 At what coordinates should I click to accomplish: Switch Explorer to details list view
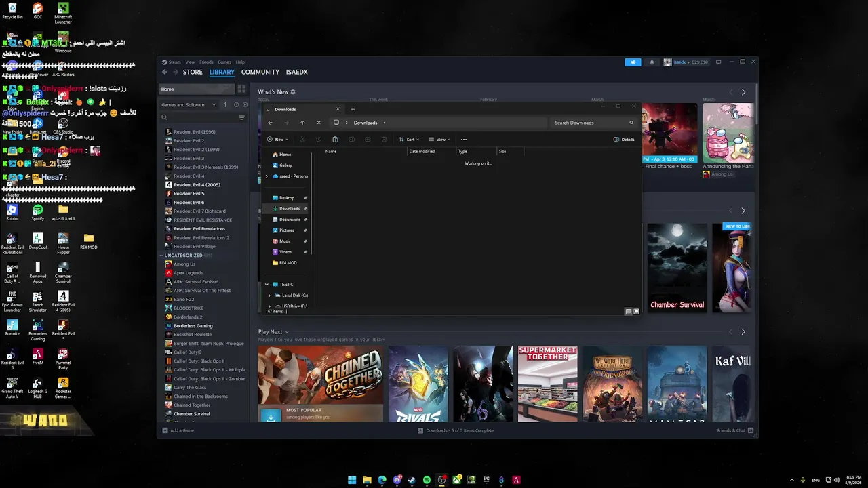(628, 312)
